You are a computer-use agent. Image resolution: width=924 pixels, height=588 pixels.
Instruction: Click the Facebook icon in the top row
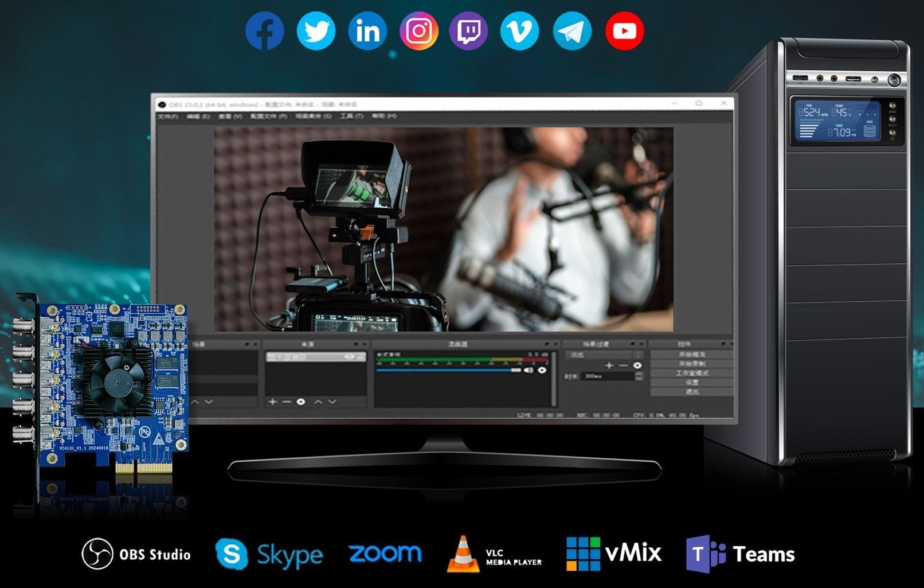click(x=264, y=31)
